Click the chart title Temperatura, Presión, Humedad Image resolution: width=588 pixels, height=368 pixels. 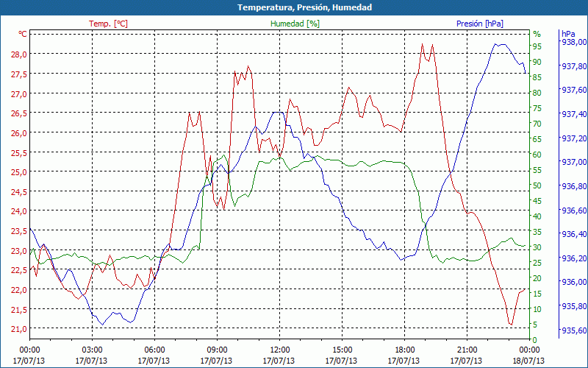(304, 7)
